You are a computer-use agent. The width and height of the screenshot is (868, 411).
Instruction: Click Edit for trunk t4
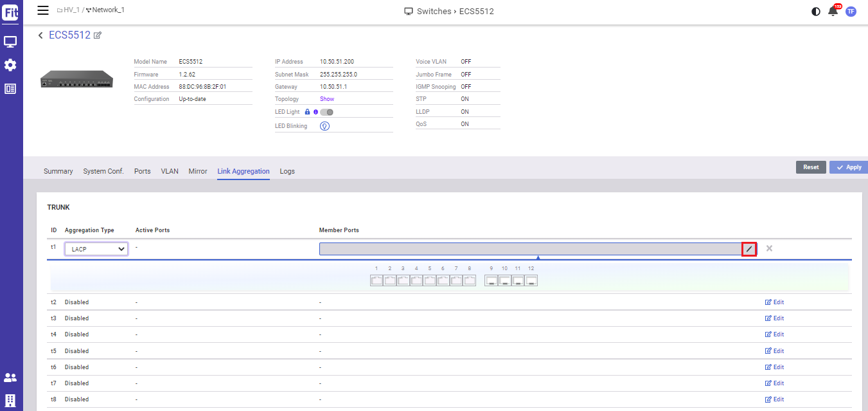point(774,334)
